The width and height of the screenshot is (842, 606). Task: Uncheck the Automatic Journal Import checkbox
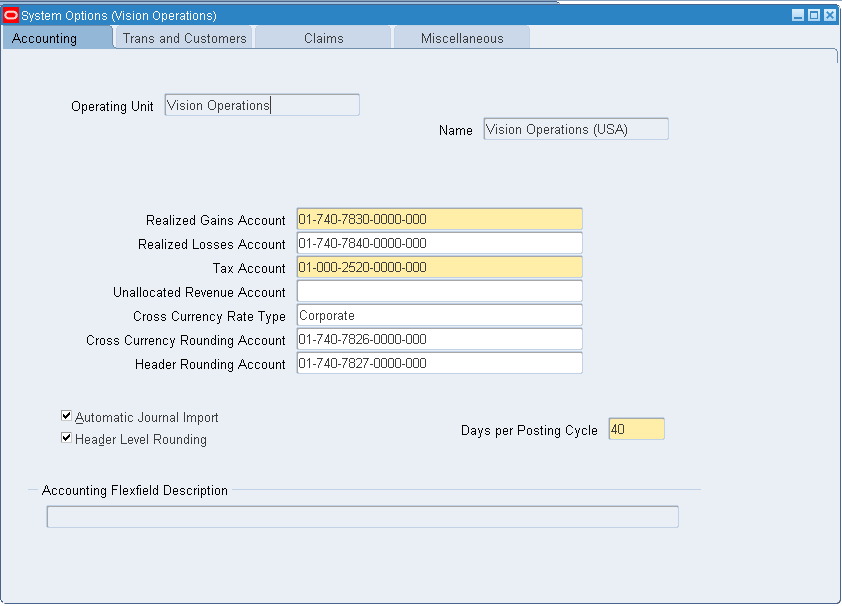[x=66, y=416]
